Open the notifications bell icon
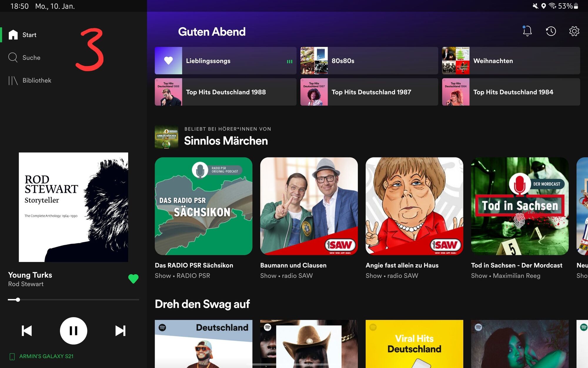The image size is (588, 368). point(527,31)
